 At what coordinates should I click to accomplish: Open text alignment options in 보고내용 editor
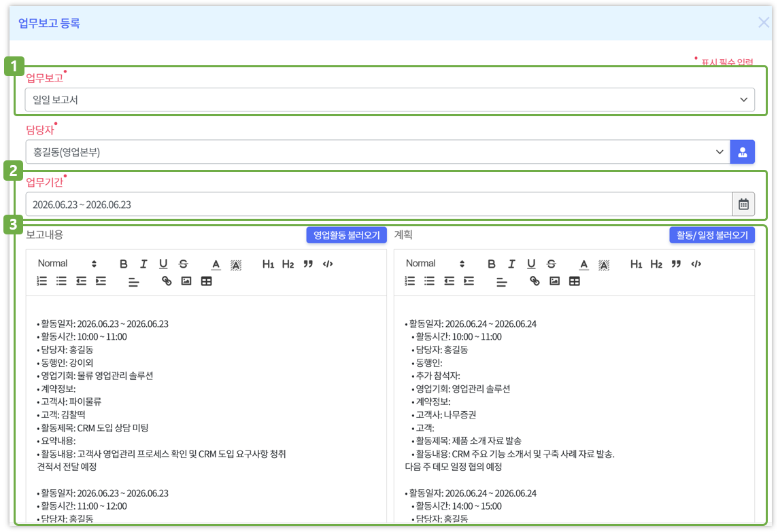point(133,281)
